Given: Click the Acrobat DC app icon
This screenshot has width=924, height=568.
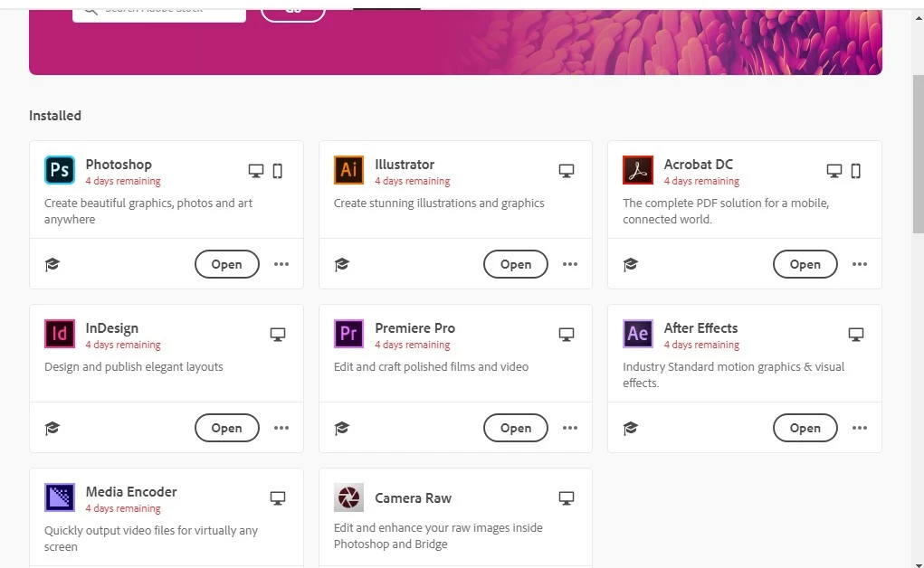Looking at the screenshot, I should click(x=638, y=170).
